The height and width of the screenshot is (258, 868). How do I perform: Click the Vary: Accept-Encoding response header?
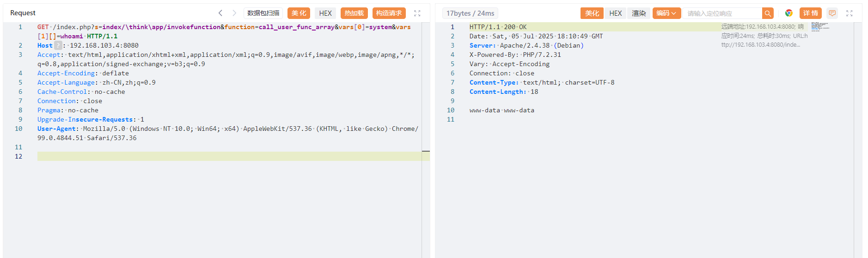click(x=509, y=64)
